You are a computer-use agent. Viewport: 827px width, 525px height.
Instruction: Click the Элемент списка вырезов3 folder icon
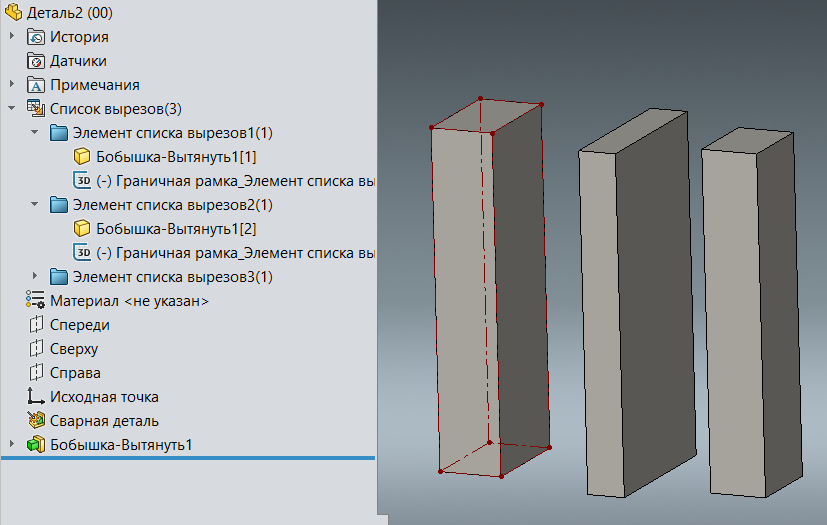tap(59, 277)
